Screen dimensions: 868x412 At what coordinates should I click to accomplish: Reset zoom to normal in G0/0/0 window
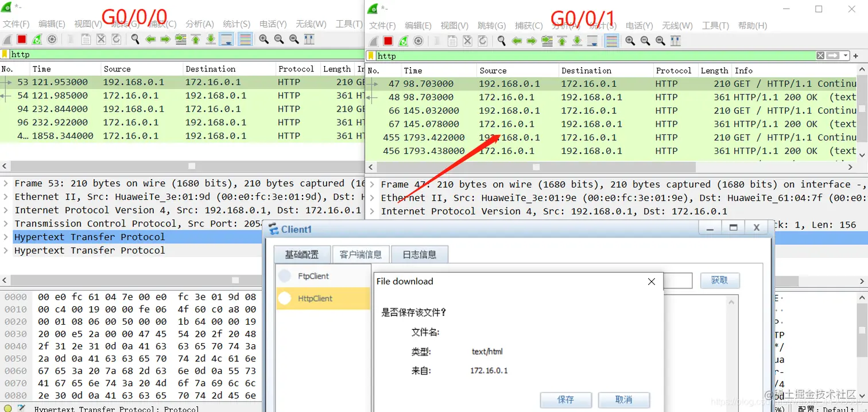[294, 39]
